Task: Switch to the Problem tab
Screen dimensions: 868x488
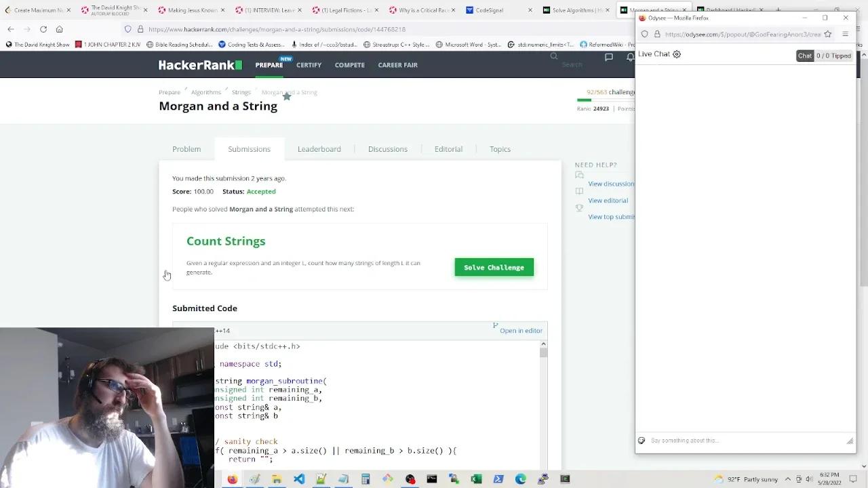Action: 186,149
